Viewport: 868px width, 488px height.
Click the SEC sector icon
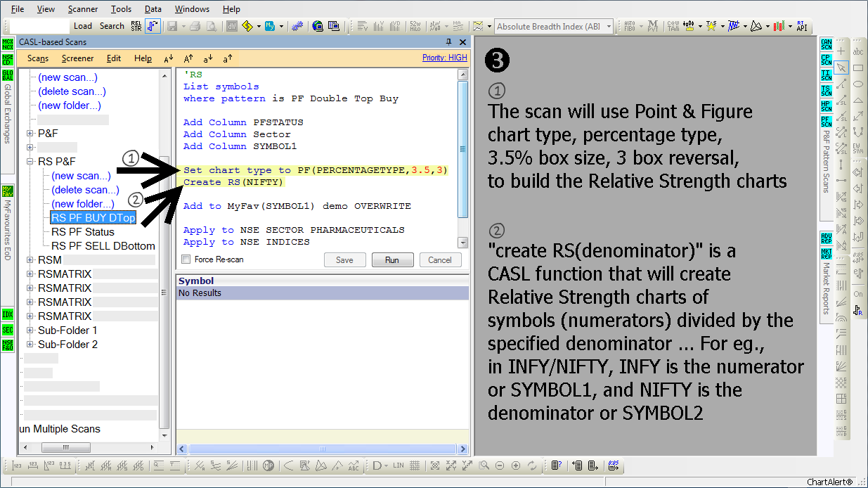[x=8, y=330]
